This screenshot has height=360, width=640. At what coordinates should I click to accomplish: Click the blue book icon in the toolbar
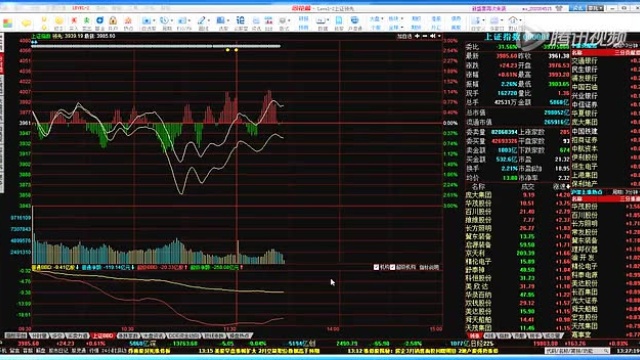(220, 20)
